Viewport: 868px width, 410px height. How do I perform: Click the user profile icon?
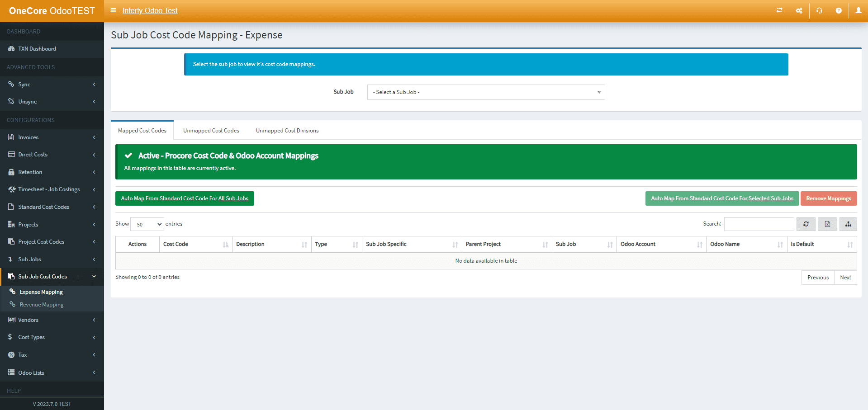858,10
